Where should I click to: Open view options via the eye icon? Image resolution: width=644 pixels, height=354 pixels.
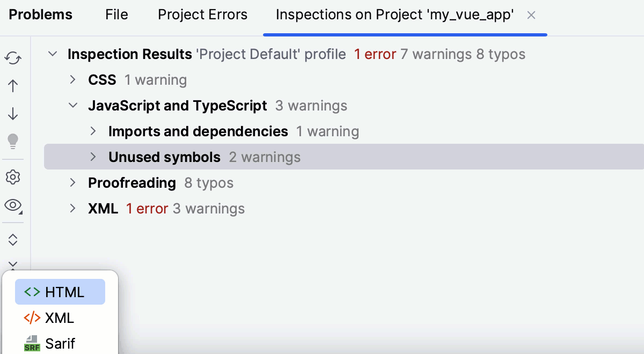[13, 205]
